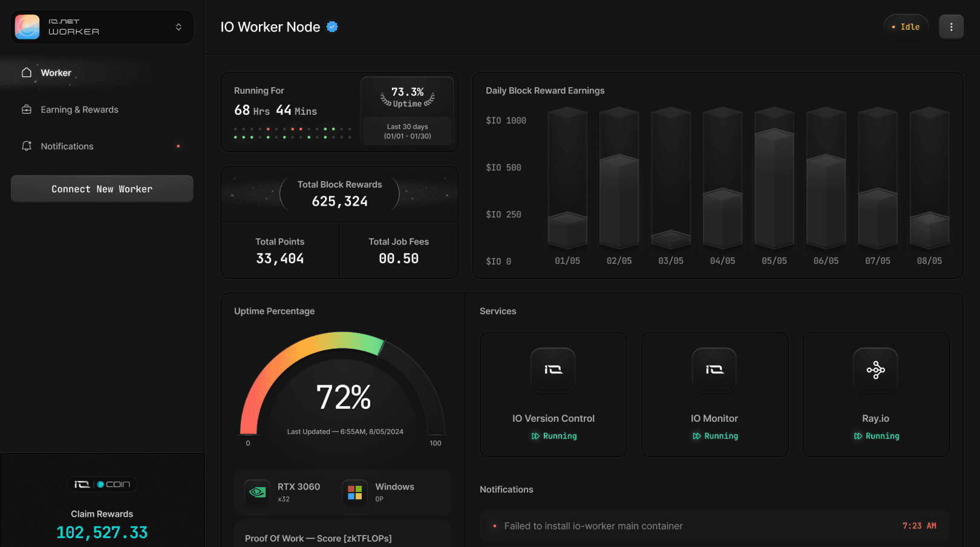Click the Windows logo icon

pos(355,492)
